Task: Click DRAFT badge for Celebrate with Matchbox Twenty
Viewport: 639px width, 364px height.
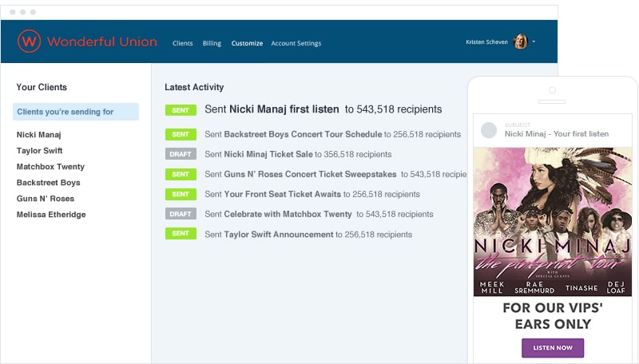Action: pyautogui.click(x=181, y=214)
